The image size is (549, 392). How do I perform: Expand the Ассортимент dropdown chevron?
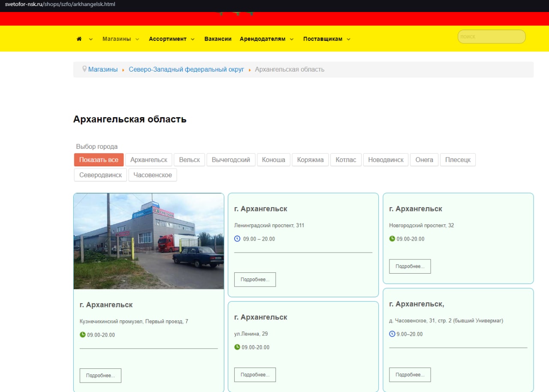(x=193, y=39)
